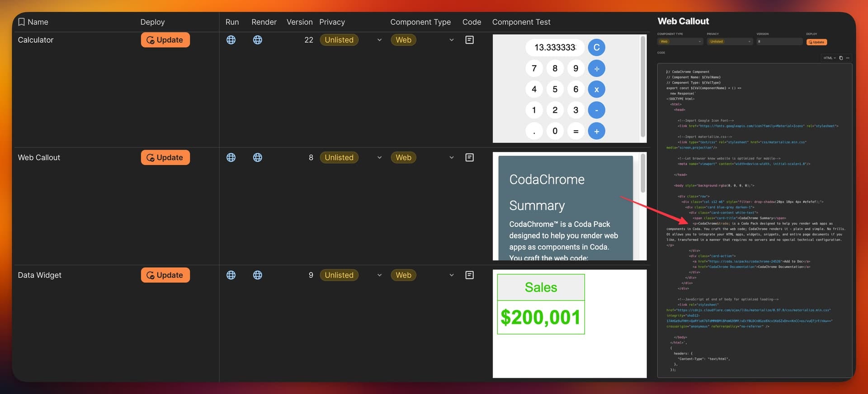Image resolution: width=868 pixels, height=394 pixels.
Task: Copy the code using the copy icon
Action: tap(841, 58)
